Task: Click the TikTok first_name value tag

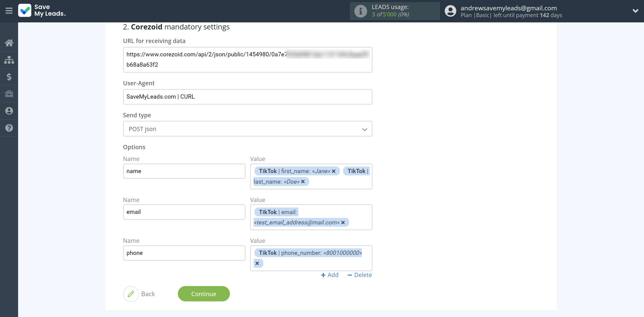Action: click(297, 171)
